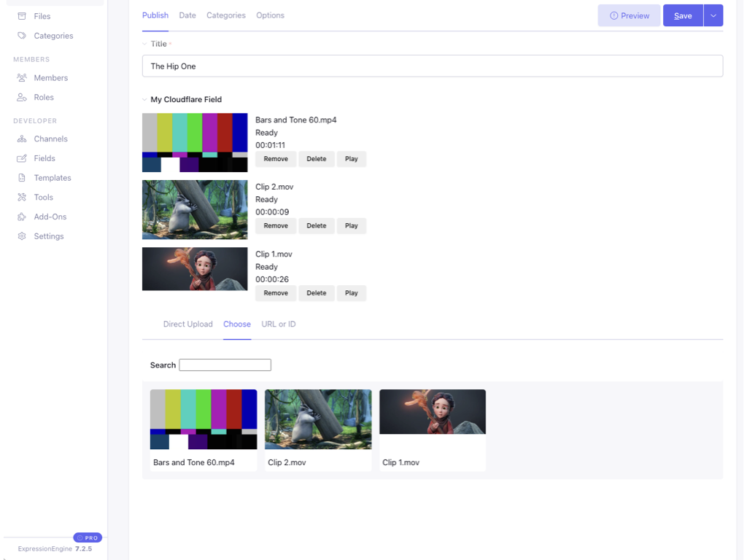747x560 pixels.
Task: Click the Categories tag icon in sidebar
Action: pyautogui.click(x=22, y=36)
